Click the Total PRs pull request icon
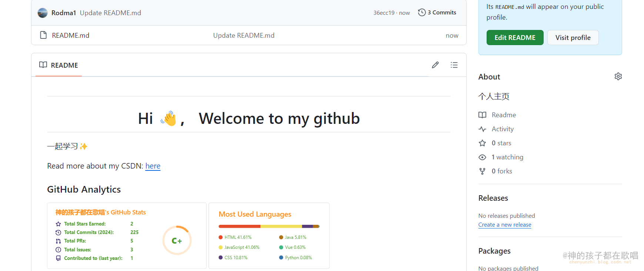Image resolution: width=644 pixels, height=271 pixels. click(58, 241)
